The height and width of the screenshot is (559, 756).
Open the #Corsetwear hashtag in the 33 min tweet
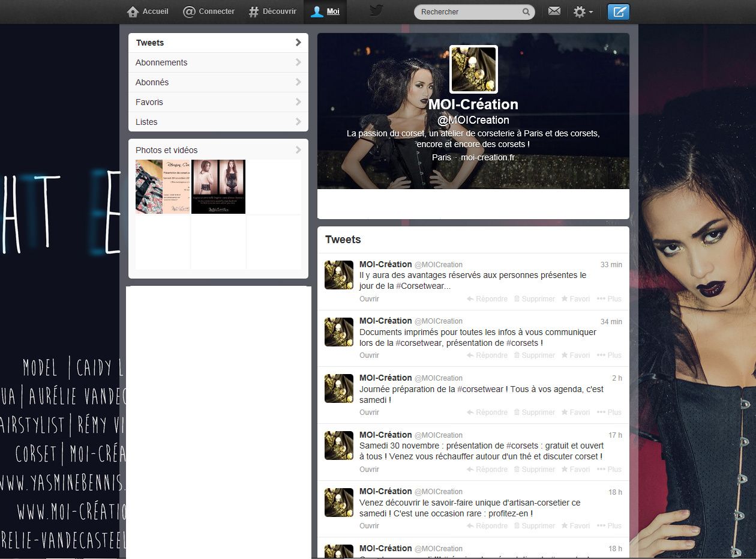(423, 286)
